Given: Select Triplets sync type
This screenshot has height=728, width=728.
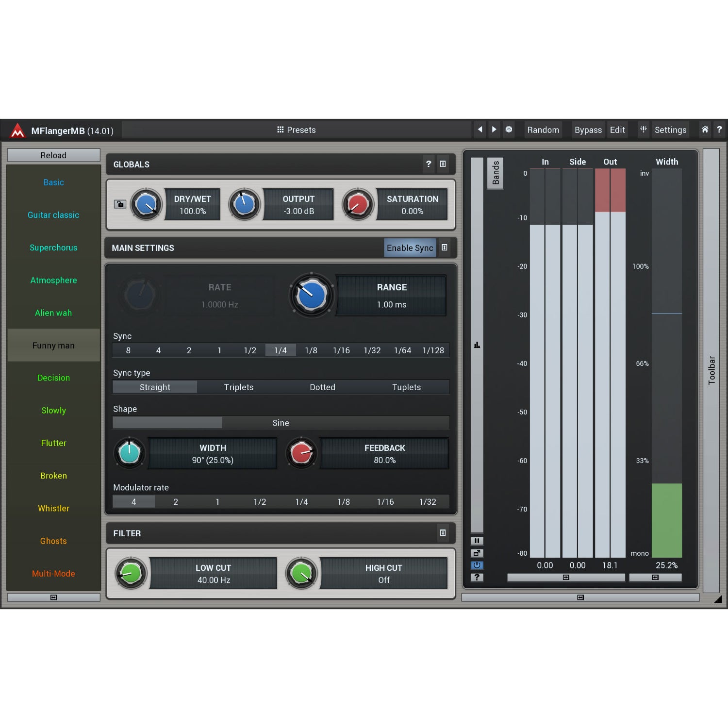Looking at the screenshot, I should 239,387.
